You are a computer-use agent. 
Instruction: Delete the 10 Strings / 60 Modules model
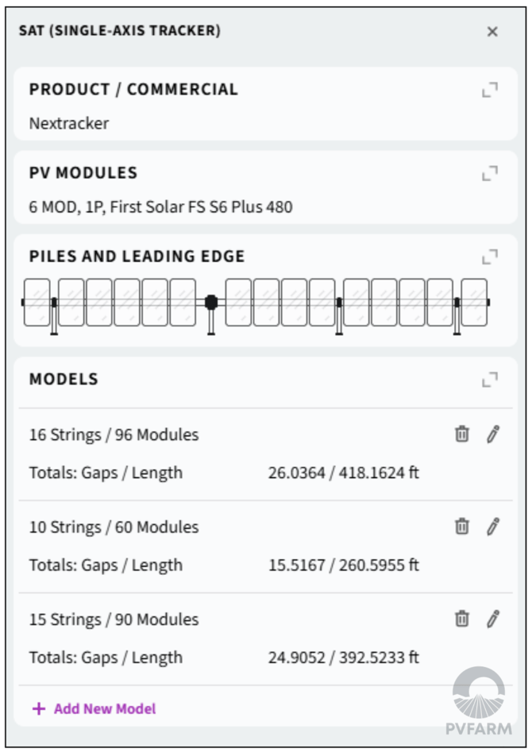(461, 526)
